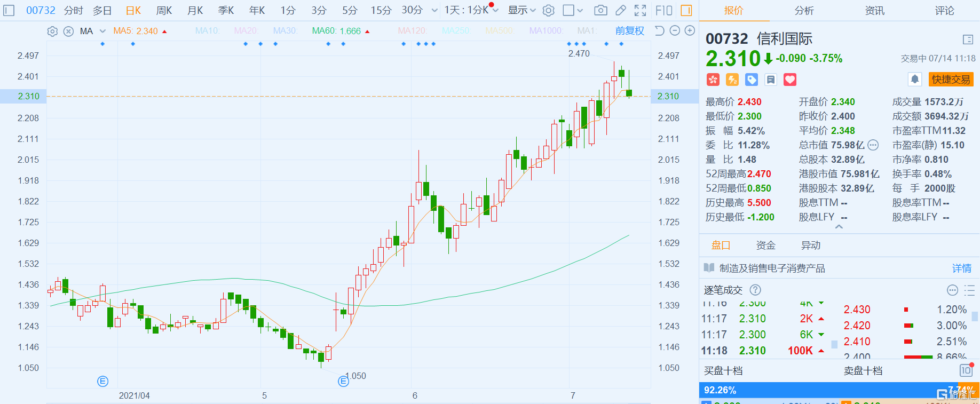
Task: Select the pencil drawing tool
Action: pyautogui.click(x=620, y=10)
